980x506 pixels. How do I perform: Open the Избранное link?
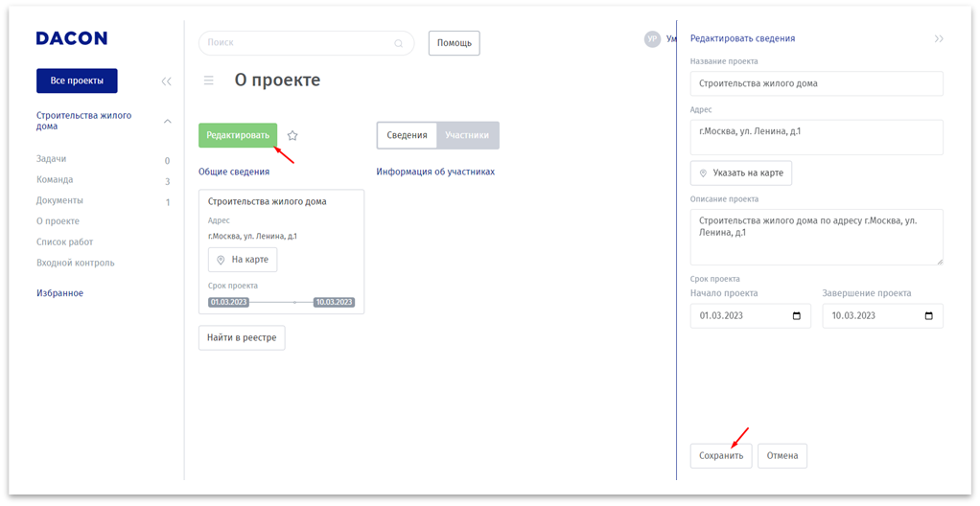[x=59, y=293]
